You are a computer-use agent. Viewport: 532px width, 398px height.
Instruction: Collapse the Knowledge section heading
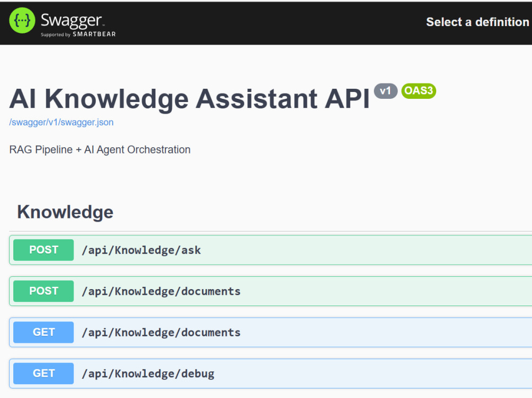pyautogui.click(x=65, y=212)
